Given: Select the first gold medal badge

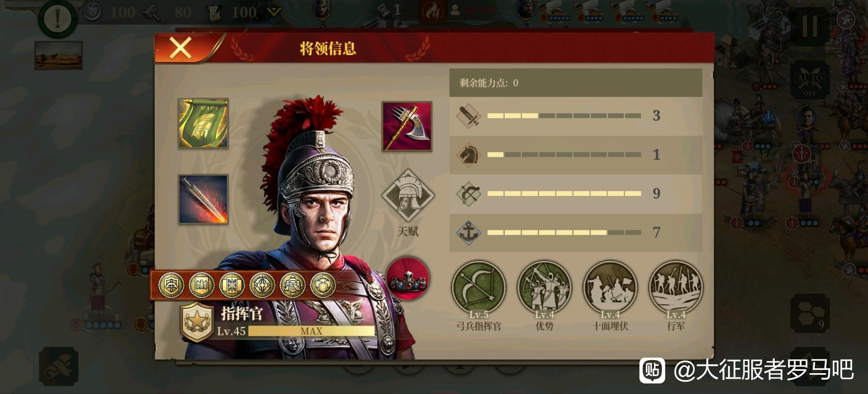Looking at the screenshot, I should coord(171,285).
